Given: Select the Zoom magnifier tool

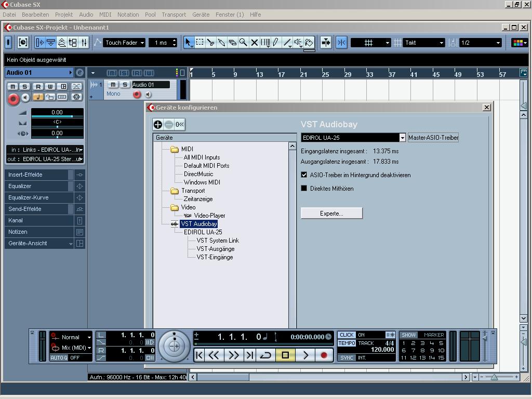Looking at the screenshot, I should click(x=243, y=43).
